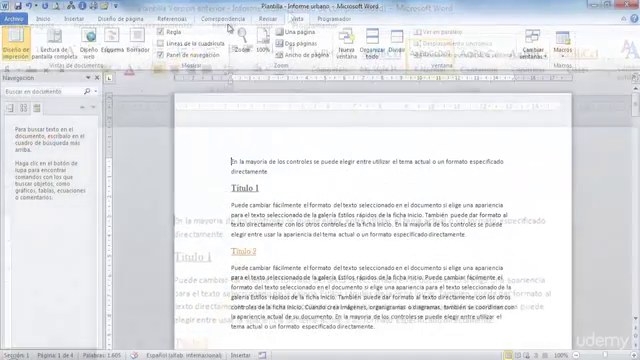This screenshot has width=640, height=360.
Task: Close the Navegación pane
Action: (x=97, y=78)
